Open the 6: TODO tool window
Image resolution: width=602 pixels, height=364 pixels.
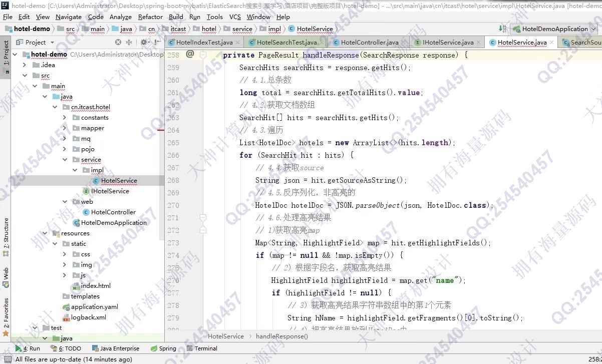point(66,348)
